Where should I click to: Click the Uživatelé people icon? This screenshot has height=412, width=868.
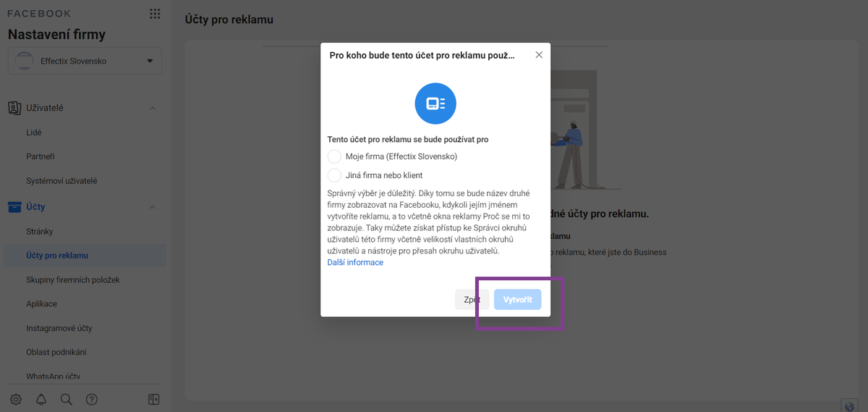coord(14,108)
